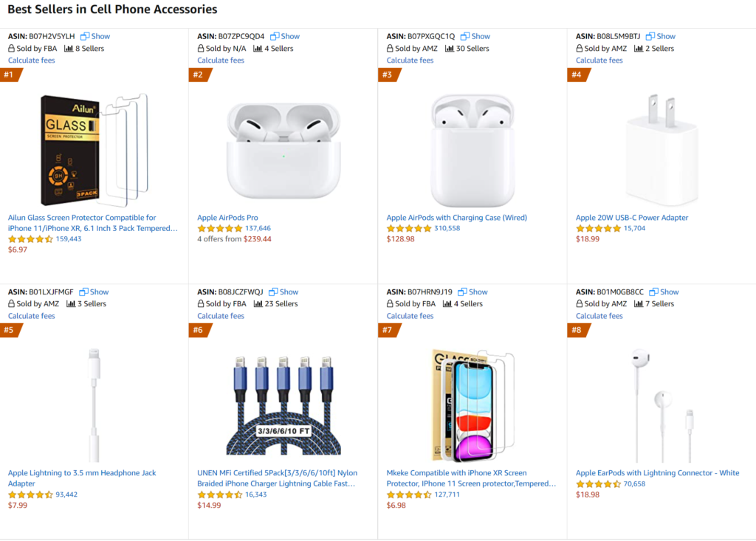Screen dimensions: 756x541
Task: Open Apple EarPods with Lightning Connector link
Action: 657,473
